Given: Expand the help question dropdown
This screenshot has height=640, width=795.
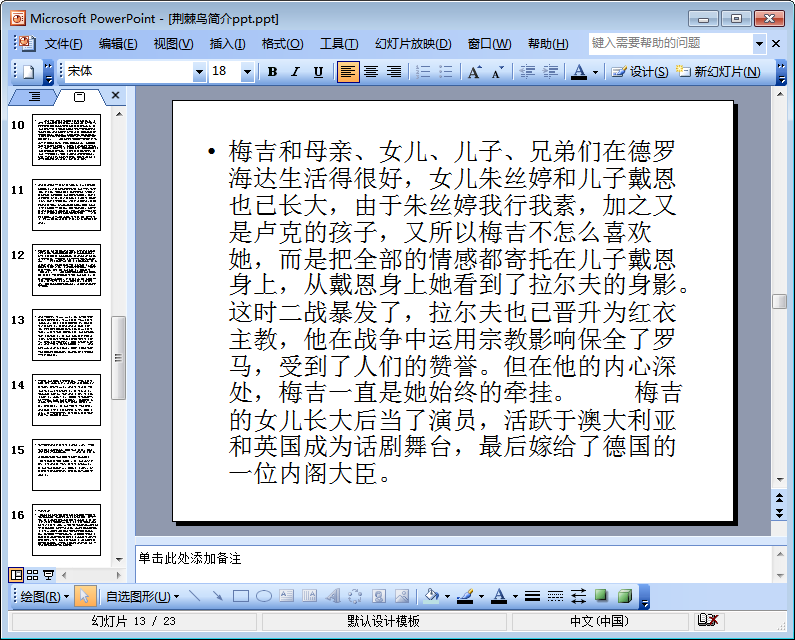Looking at the screenshot, I should click(759, 44).
